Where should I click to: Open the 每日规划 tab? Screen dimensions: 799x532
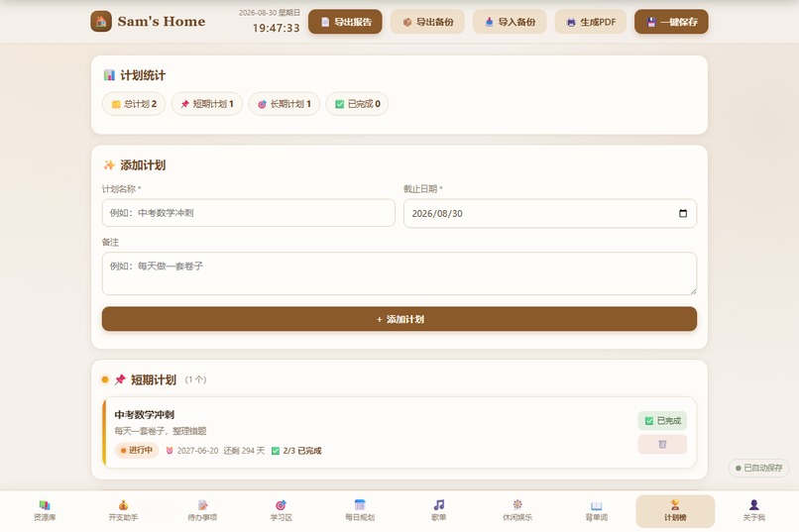[360, 510]
